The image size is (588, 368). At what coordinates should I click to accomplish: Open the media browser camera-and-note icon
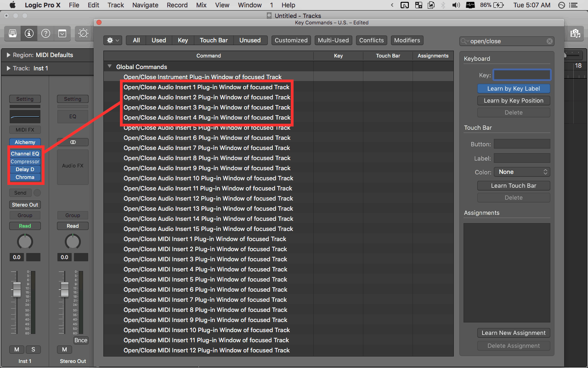(574, 33)
